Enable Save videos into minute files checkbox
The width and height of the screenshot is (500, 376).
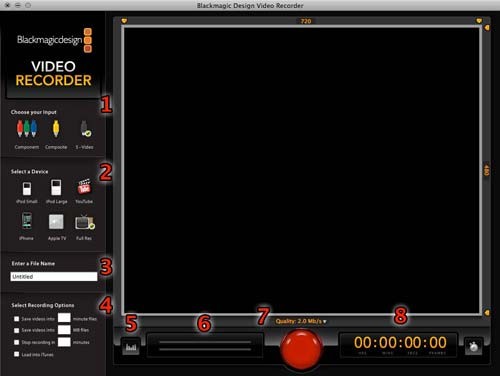[x=16, y=319]
